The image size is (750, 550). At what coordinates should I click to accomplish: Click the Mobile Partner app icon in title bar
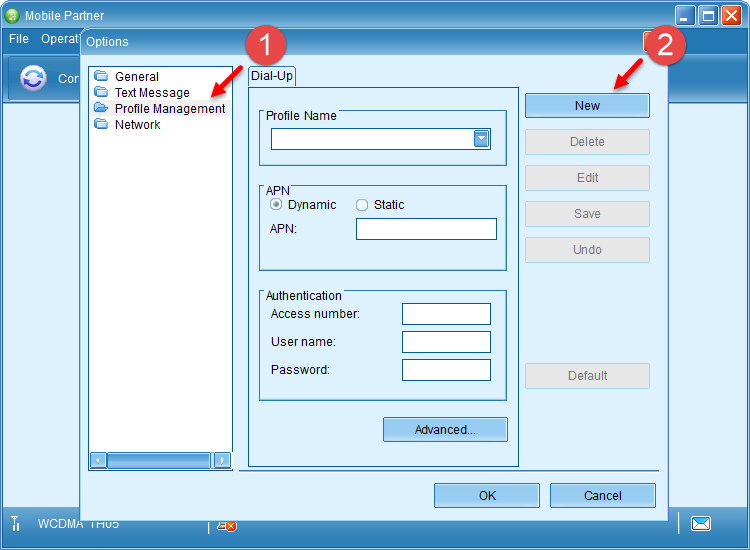[x=12, y=15]
